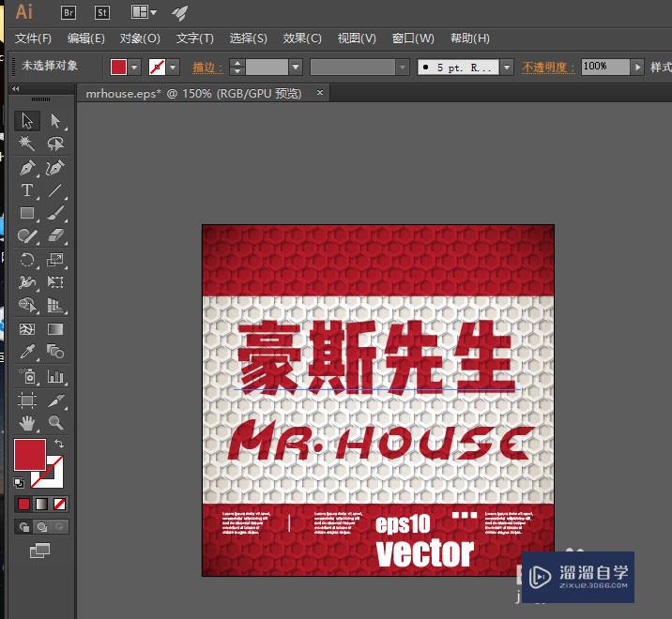The height and width of the screenshot is (619, 672).
Task: Open the arrange documents dropdown
Action: click(144, 12)
